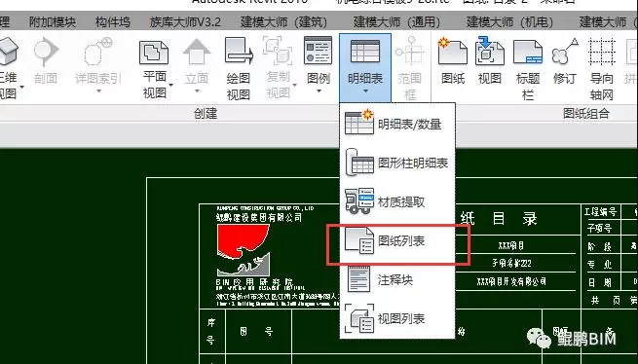
Task: Switch to the 构件坞 ribbon tab
Action: 113,22
